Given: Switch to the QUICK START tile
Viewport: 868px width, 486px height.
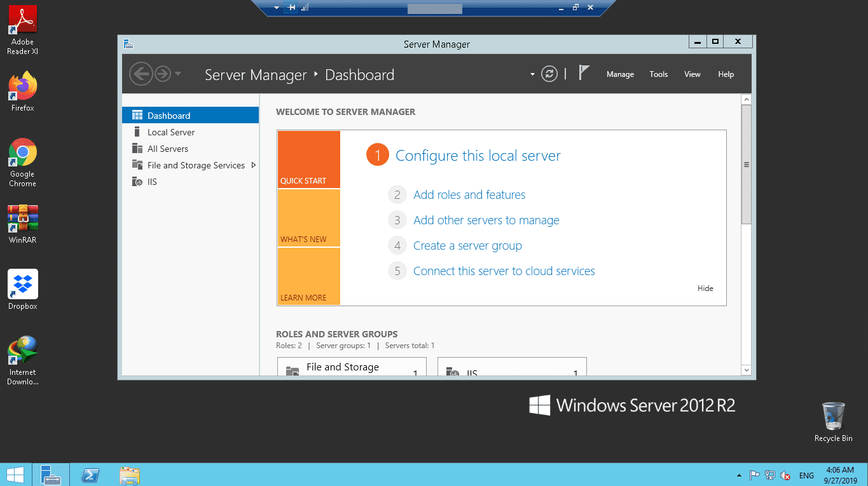Looking at the screenshot, I should point(309,159).
